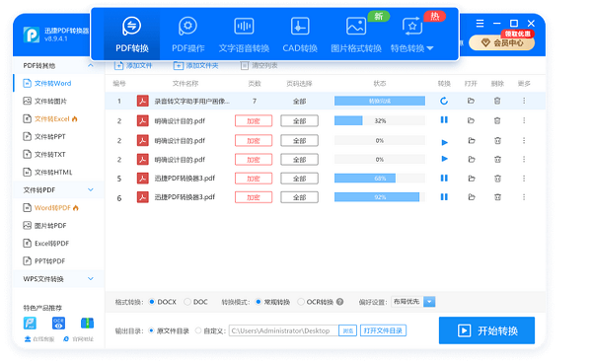Delete the file showing 92% progress

click(x=497, y=196)
